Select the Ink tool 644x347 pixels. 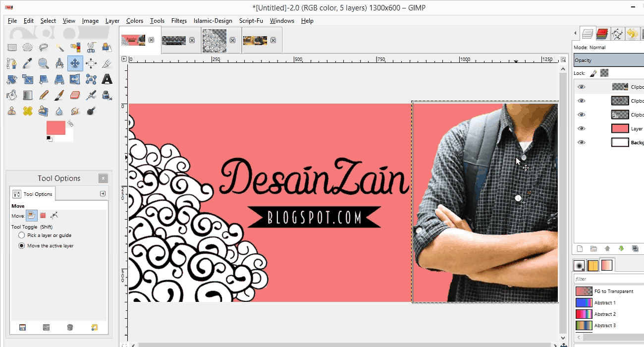pos(107,95)
